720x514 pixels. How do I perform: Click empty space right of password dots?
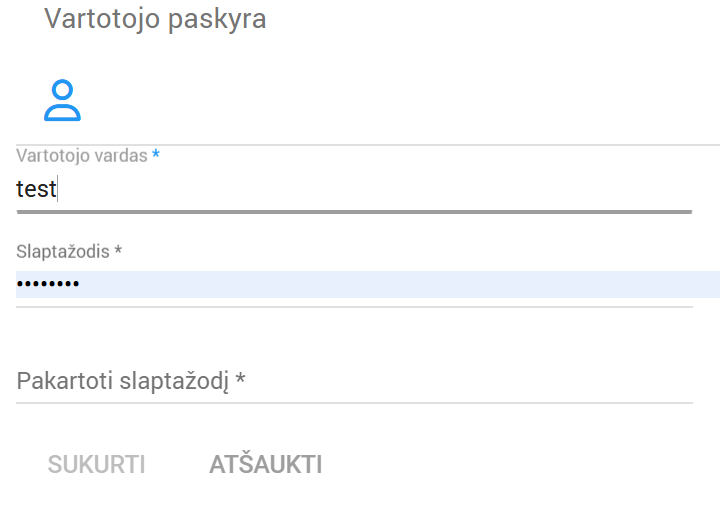click(x=400, y=285)
